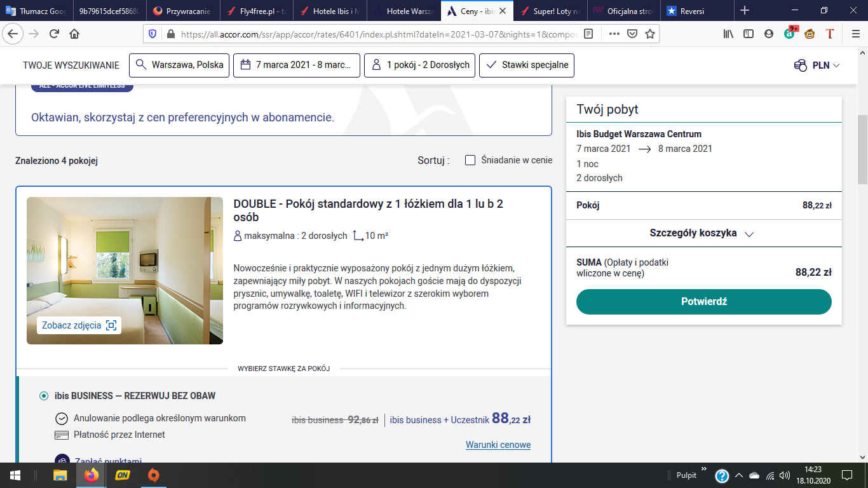Bookmark this page with the star

tap(650, 34)
